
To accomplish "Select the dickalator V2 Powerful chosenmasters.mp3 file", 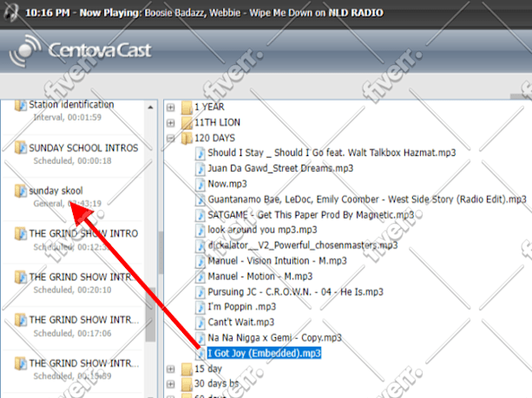I will (x=303, y=245).
